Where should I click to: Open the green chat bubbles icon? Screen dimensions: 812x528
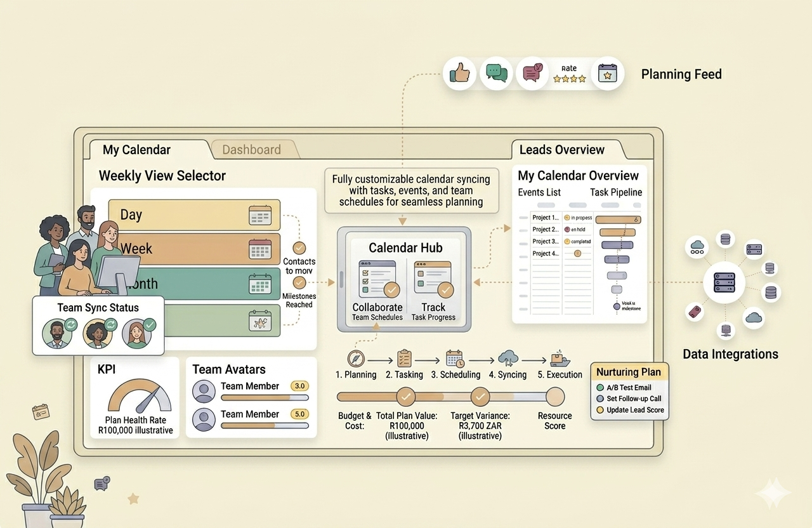[x=496, y=74]
